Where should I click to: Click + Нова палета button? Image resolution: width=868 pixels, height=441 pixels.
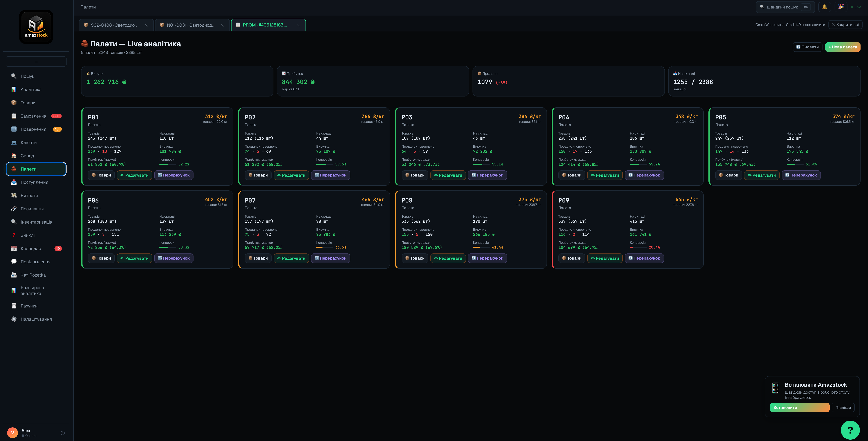pos(843,47)
